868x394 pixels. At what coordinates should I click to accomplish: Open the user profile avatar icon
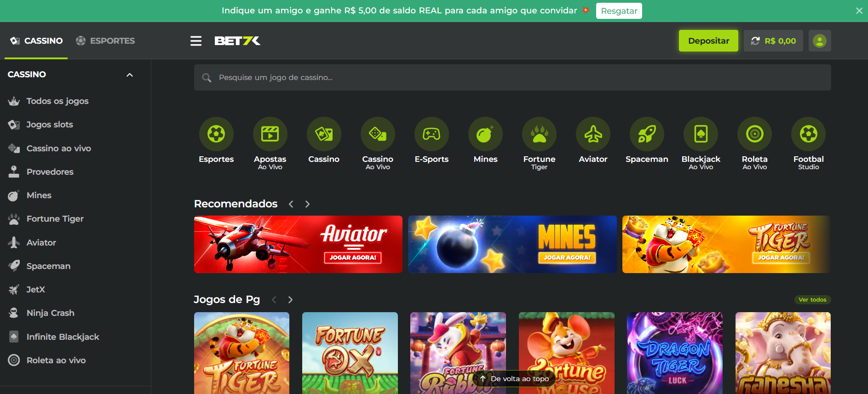(x=819, y=41)
